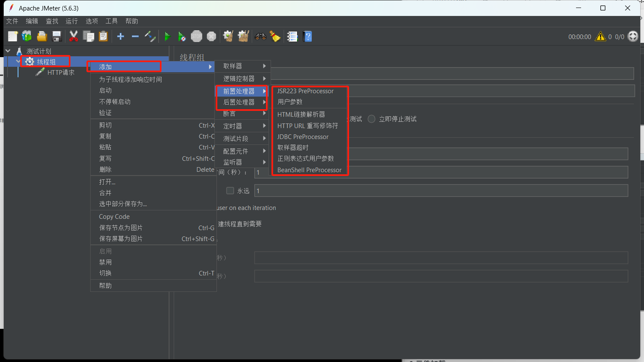Expand the 添加 submenu entry
644x362 pixels.
(x=152, y=67)
